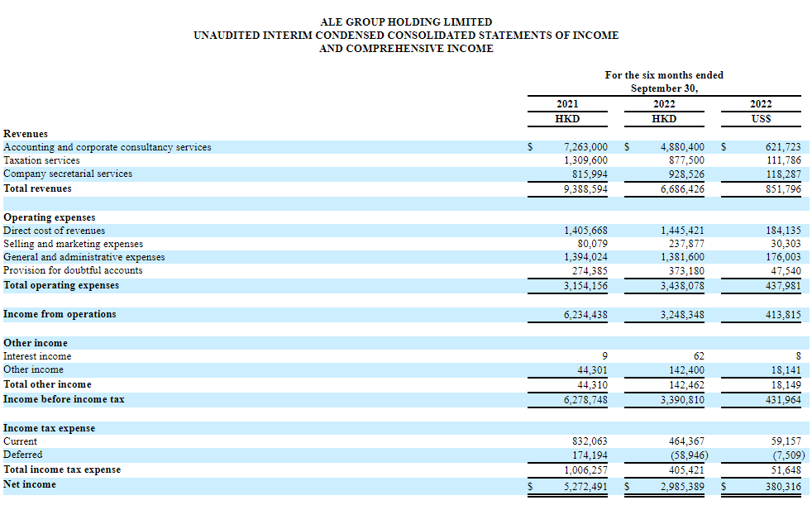
Task: Click the value 7,263,000
Action: (585, 147)
